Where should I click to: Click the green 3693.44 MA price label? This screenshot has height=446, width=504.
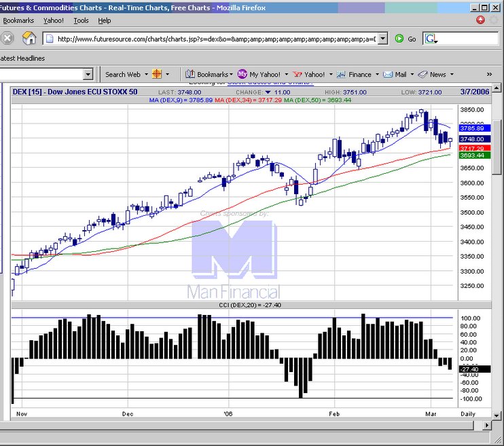475,155
